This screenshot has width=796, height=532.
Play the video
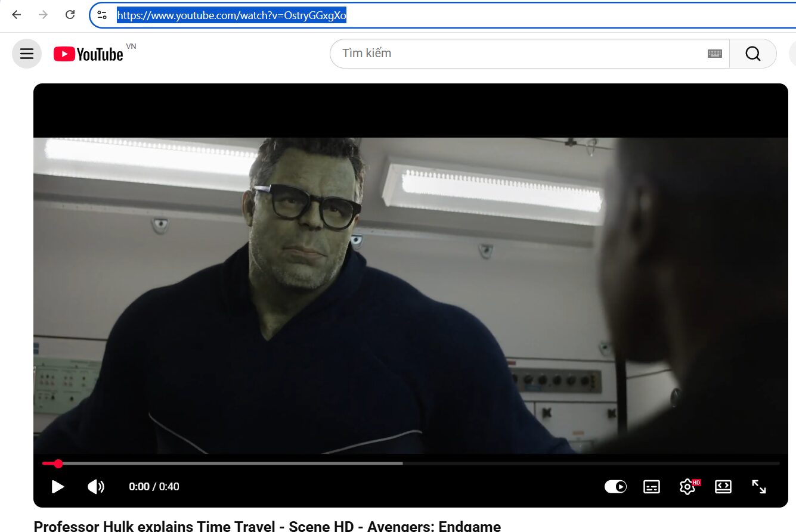(58, 487)
